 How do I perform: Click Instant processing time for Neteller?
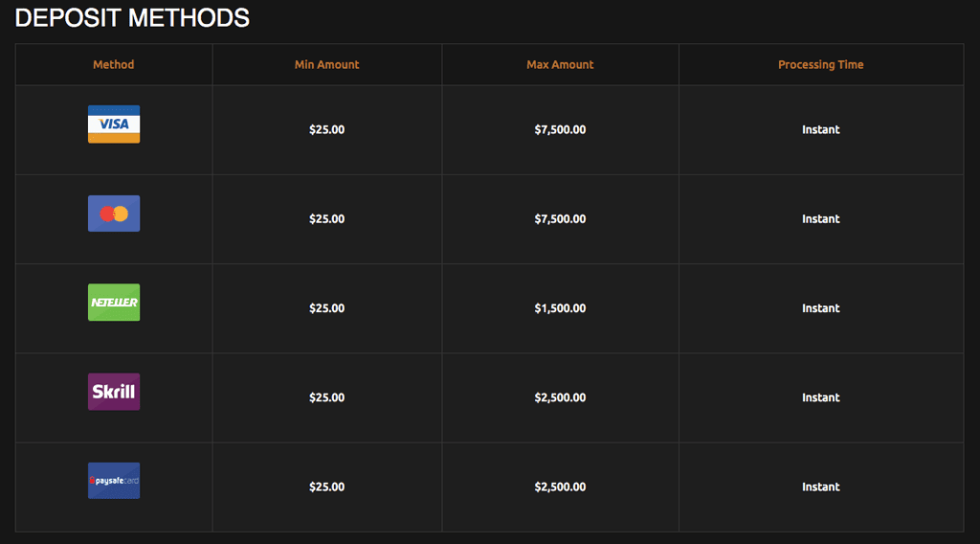(x=820, y=308)
